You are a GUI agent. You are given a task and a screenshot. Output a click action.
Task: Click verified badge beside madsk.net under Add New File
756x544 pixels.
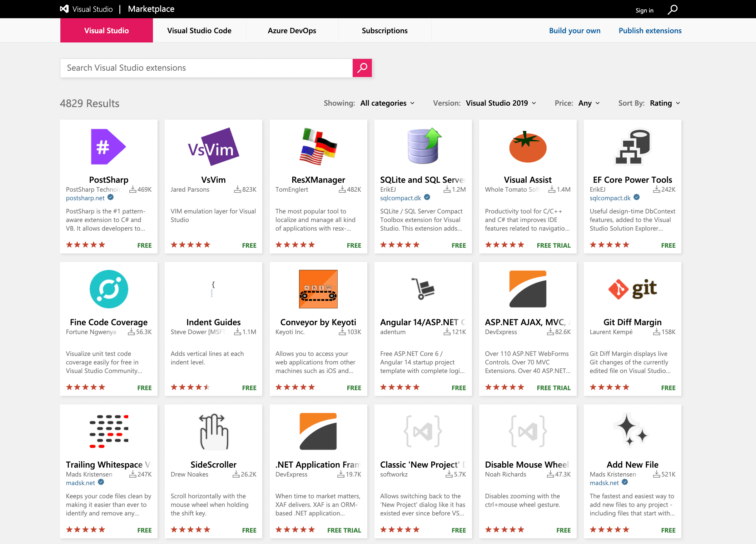point(625,482)
